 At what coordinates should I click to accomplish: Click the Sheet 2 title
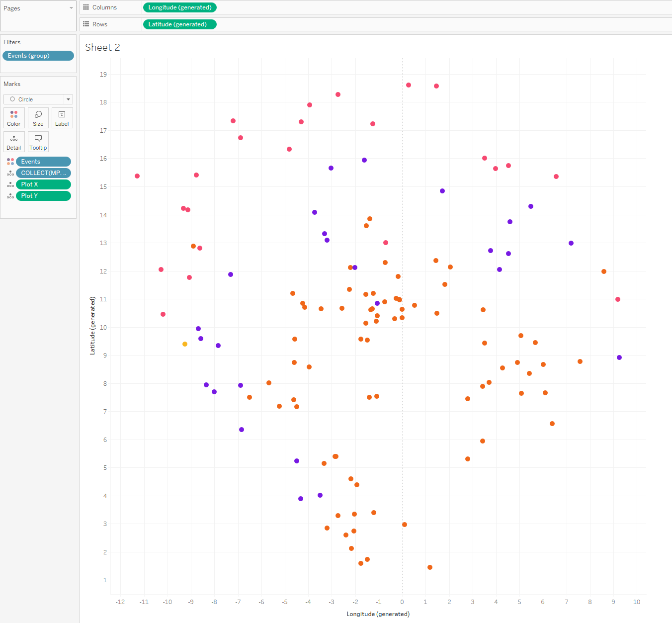pos(102,47)
